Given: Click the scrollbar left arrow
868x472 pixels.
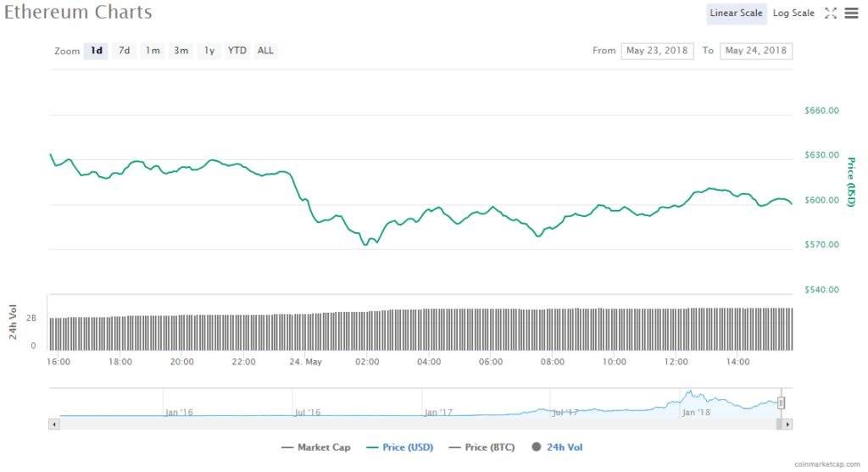Looking at the screenshot, I should click(x=54, y=423).
